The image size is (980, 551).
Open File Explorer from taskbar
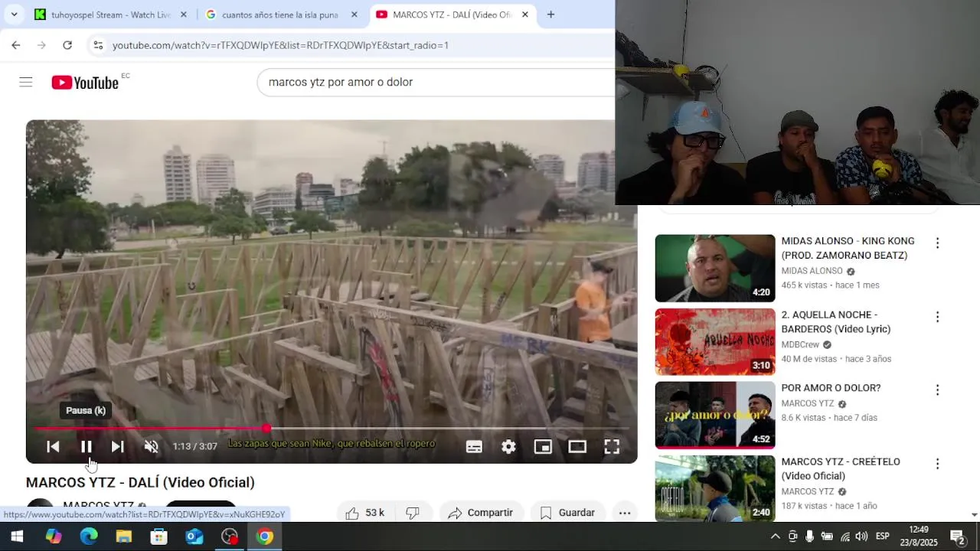(124, 536)
